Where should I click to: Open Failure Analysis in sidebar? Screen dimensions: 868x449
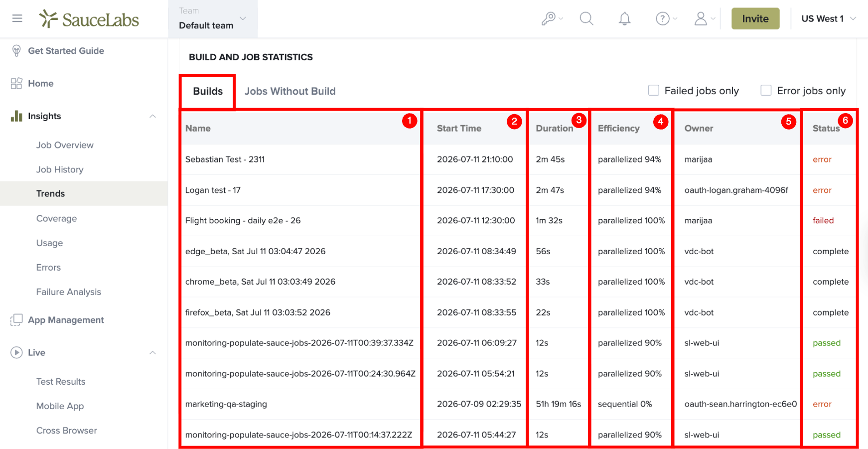[68, 292]
